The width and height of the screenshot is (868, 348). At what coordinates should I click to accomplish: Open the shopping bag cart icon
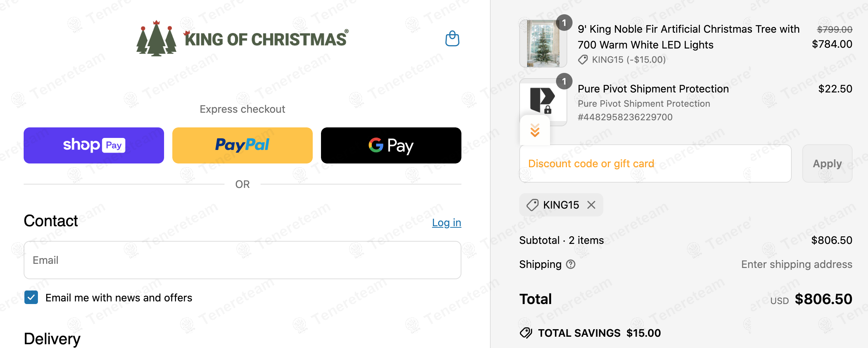(452, 39)
